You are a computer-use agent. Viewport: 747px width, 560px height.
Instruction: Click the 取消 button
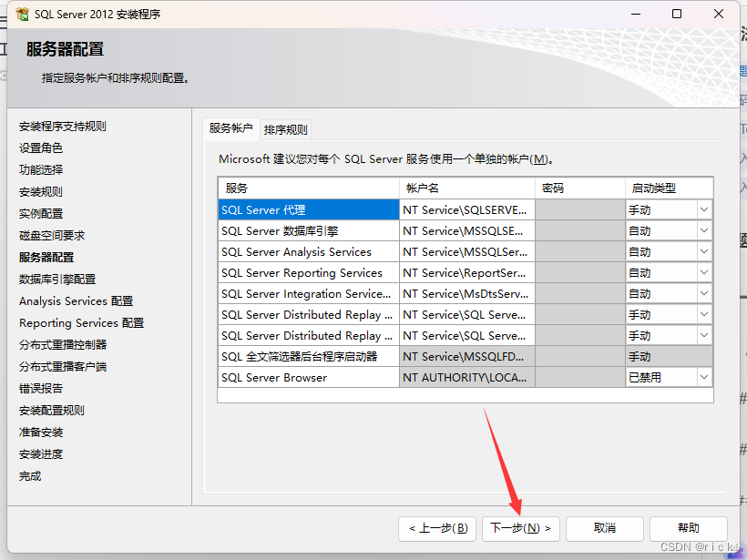click(605, 528)
